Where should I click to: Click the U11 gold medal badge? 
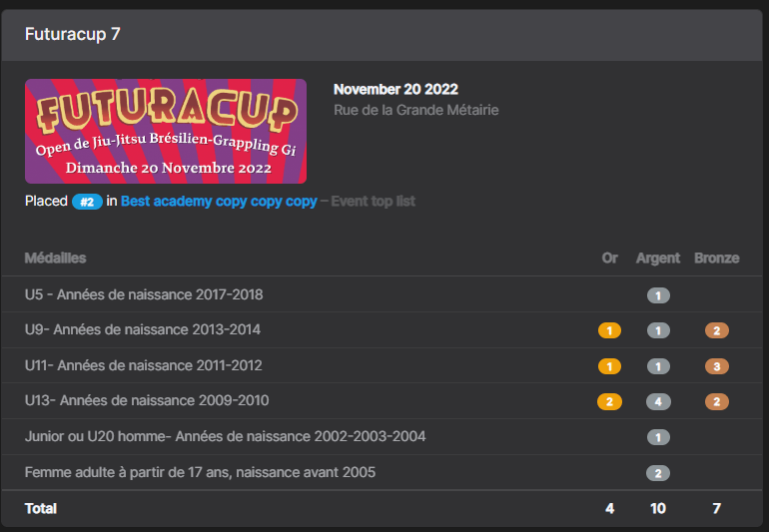click(609, 366)
